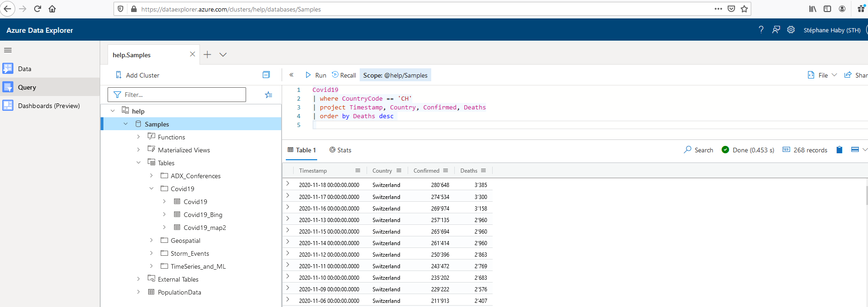This screenshot has height=307, width=868.
Task: Open Azure Data Explorer settings gear
Action: (x=791, y=30)
